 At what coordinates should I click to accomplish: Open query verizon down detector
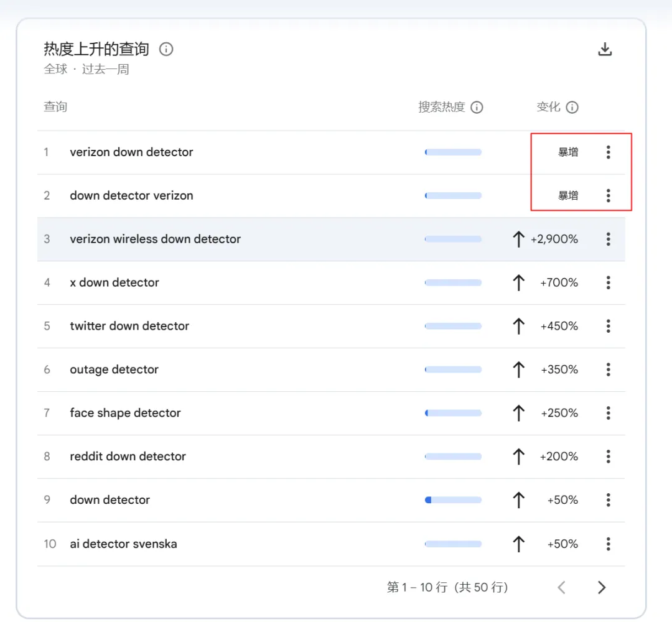coord(131,152)
